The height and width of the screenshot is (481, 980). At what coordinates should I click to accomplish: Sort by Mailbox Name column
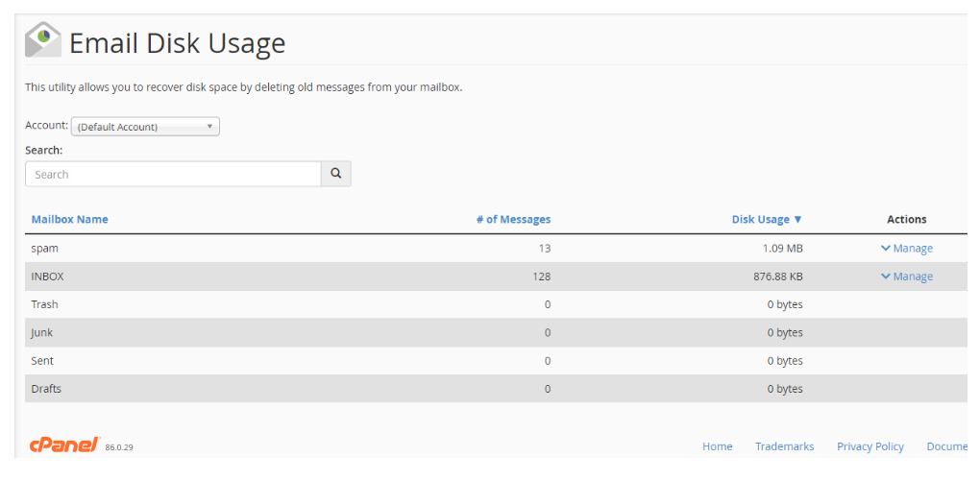tap(69, 219)
